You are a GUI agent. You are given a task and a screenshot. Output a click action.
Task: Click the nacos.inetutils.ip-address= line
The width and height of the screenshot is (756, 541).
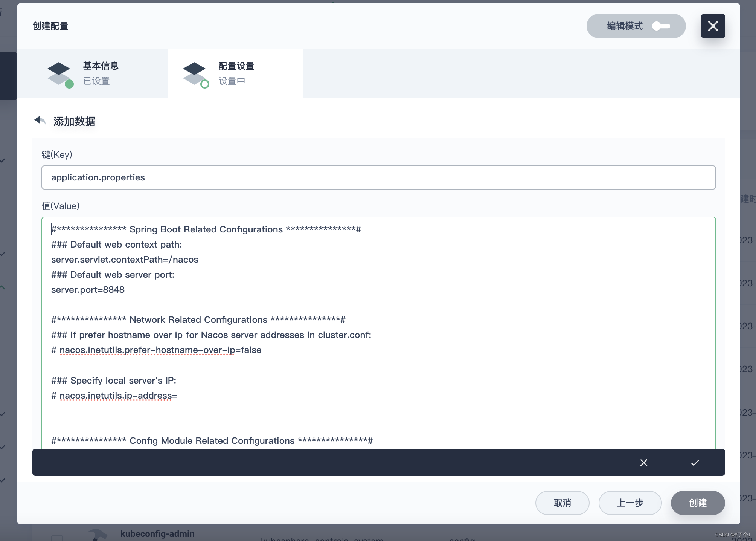114,396
